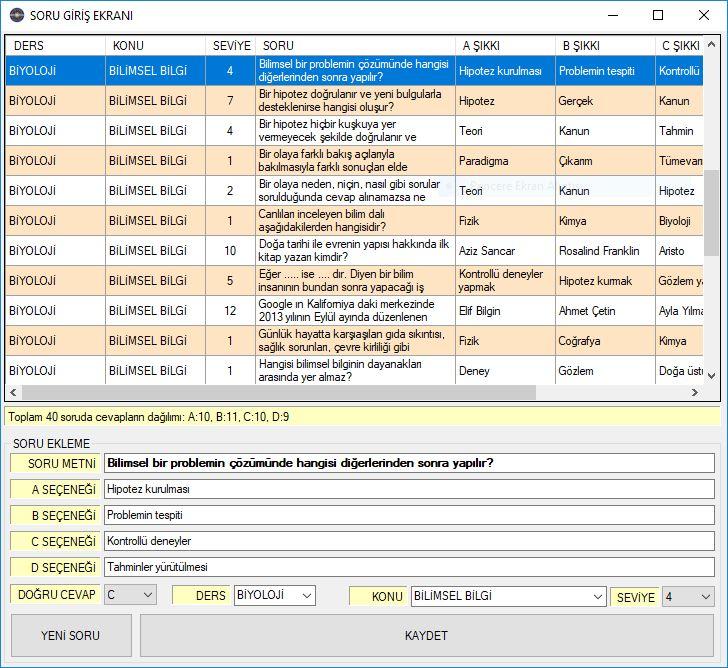Click the horizontal scrollbar right arrow
728x668 pixels.
click(695, 393)
